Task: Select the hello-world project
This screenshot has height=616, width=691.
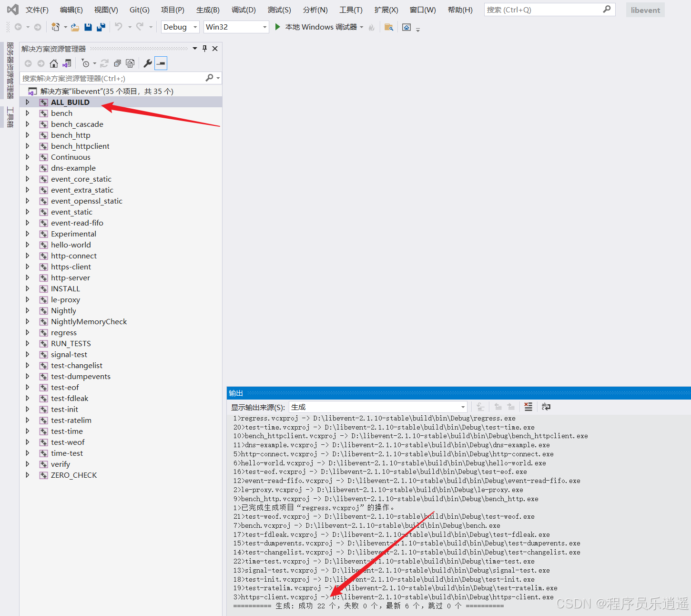Action: click(71, 245)
